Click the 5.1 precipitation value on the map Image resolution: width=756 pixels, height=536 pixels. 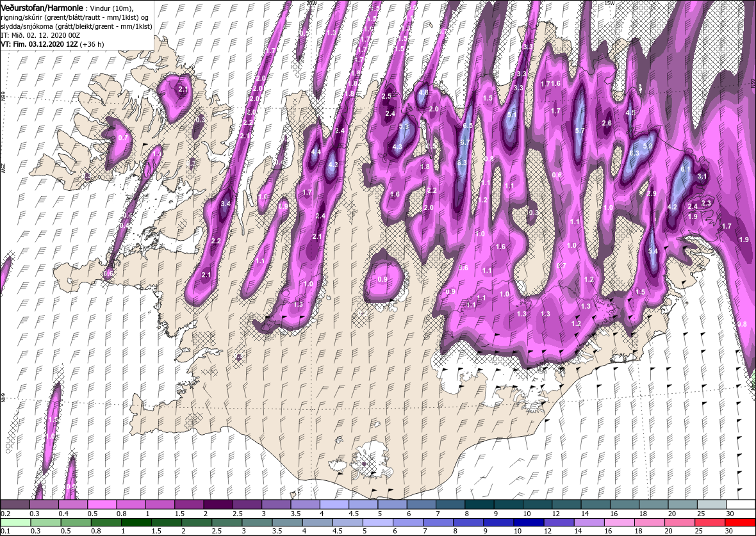point(511,115)
